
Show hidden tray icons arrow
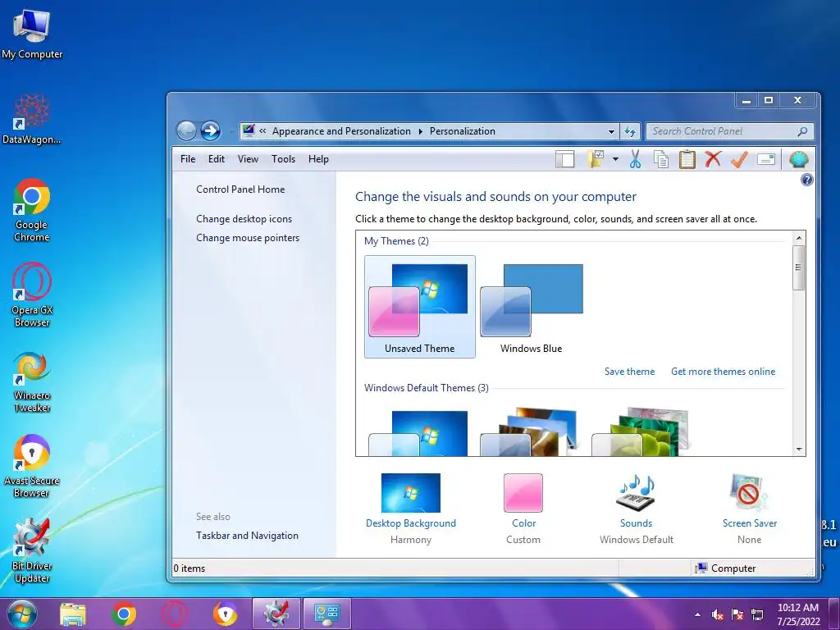tap(697, 614)
